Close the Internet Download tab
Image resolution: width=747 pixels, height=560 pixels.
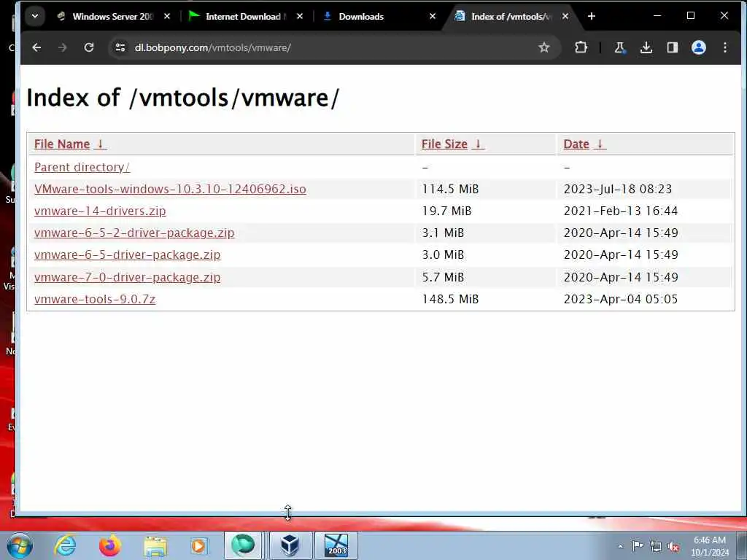300,16
